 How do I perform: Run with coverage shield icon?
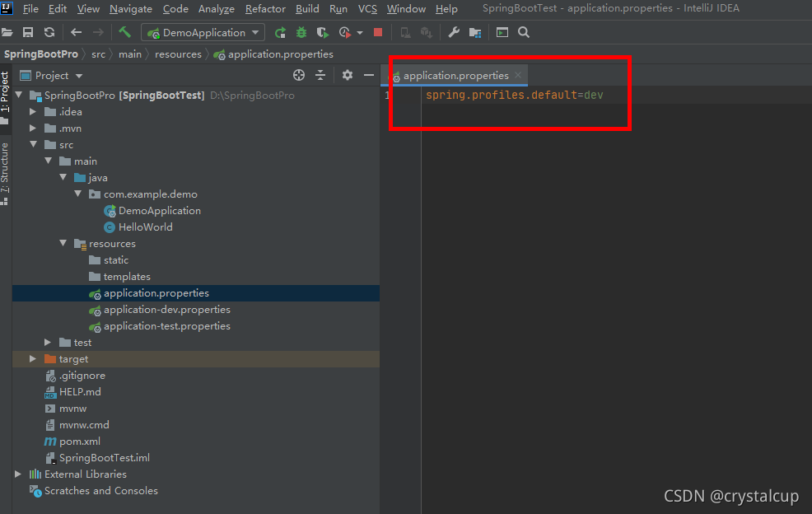point(323,33)
